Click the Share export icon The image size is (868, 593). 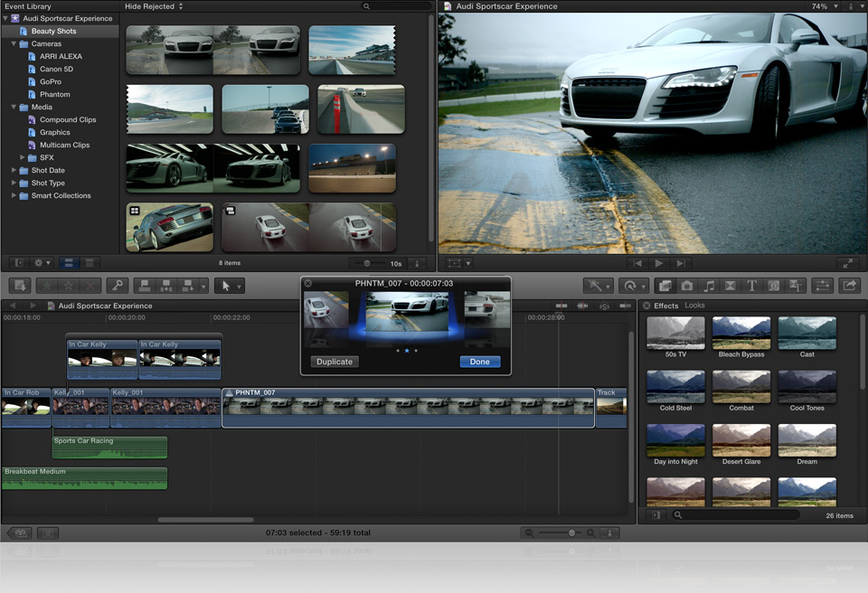tap(850, 286)
